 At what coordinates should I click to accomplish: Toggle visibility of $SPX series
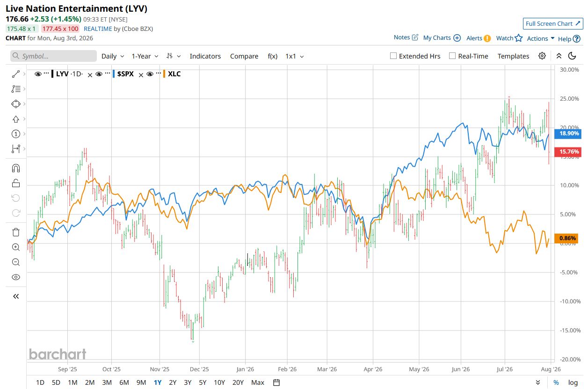tap(99, 74)
